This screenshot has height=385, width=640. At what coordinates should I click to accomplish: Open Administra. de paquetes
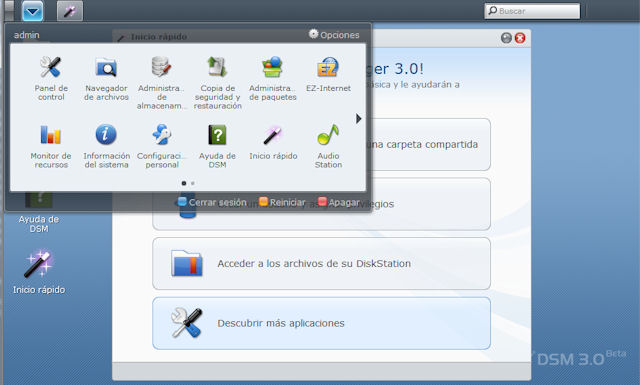tap(273, 78)
